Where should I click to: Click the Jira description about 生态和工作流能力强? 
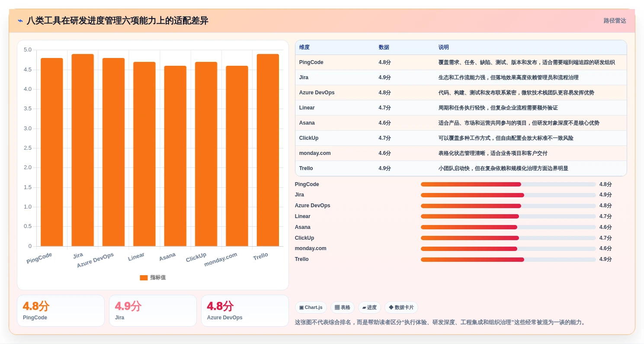click(508, 77)
